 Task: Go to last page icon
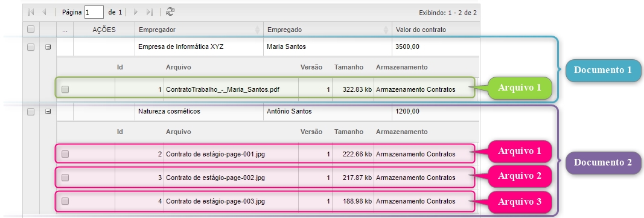(150, 12)
